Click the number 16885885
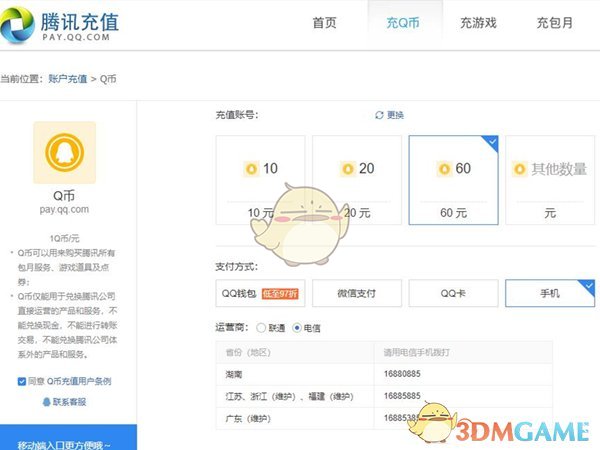The image size is (600, 450). click(402, 396)
